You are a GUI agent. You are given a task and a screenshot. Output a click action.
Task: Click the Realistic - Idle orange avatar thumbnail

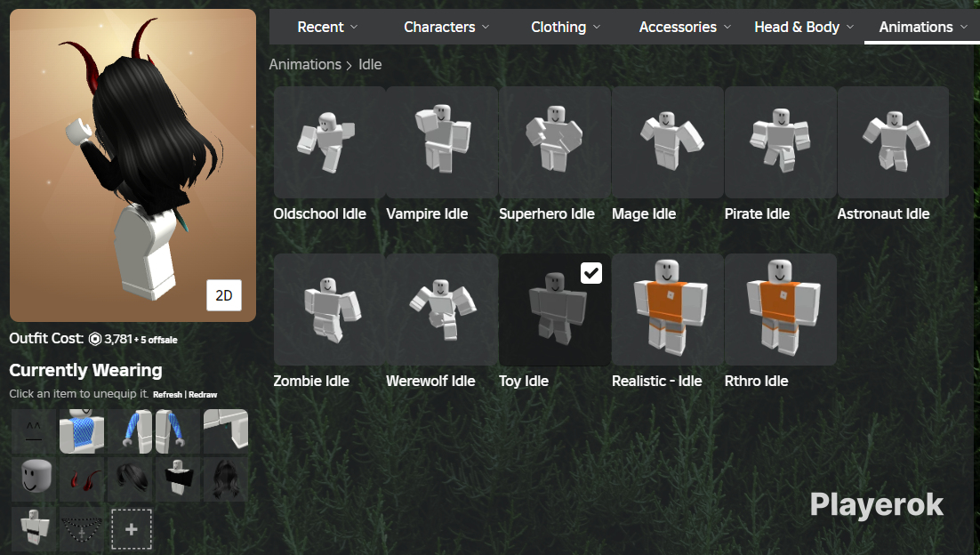click(668, 310)
